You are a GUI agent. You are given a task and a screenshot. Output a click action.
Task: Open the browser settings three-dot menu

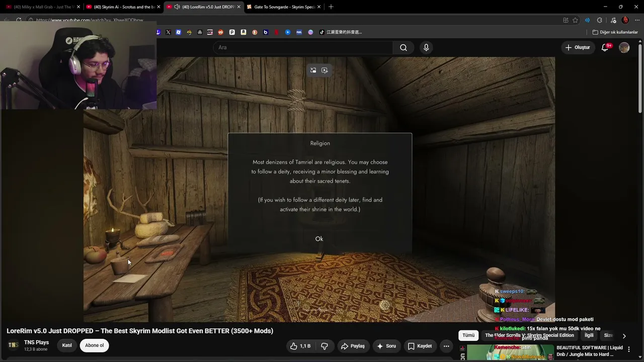pyautogui.click(x=636, y=20)
